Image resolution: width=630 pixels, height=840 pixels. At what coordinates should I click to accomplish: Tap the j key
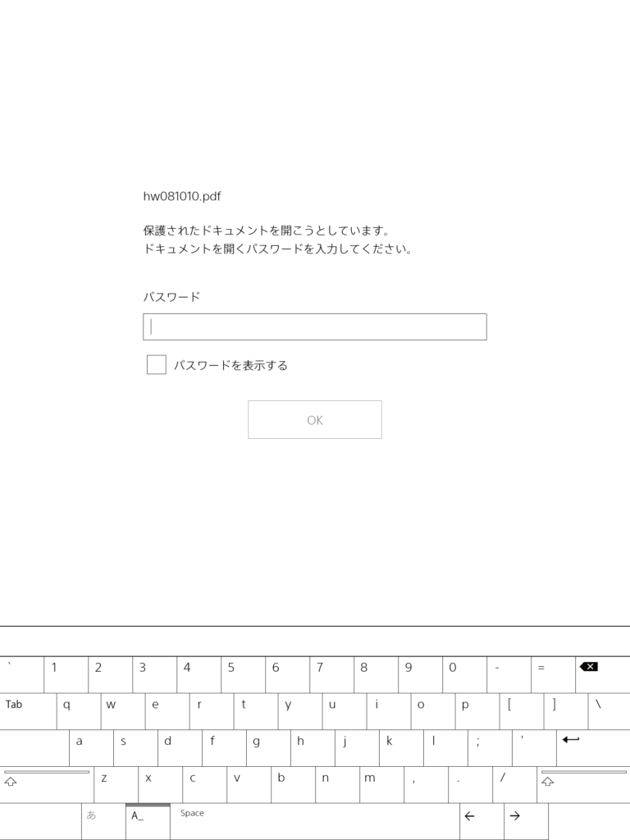(x=358, y=748)
